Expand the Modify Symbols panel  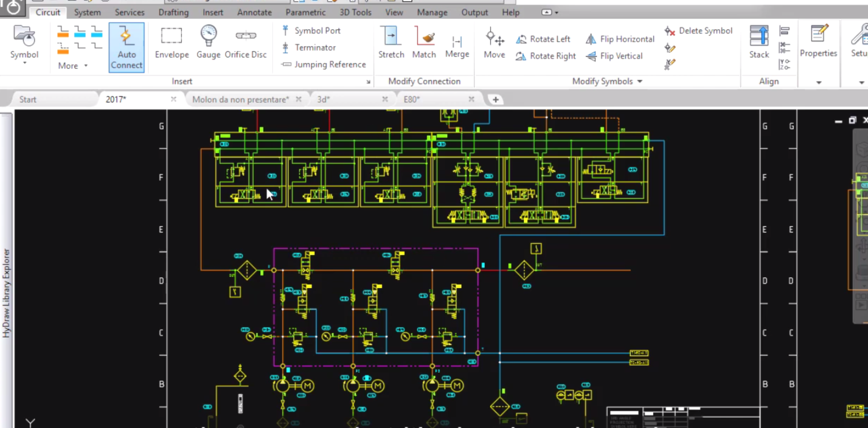click(x=607, y=81)
